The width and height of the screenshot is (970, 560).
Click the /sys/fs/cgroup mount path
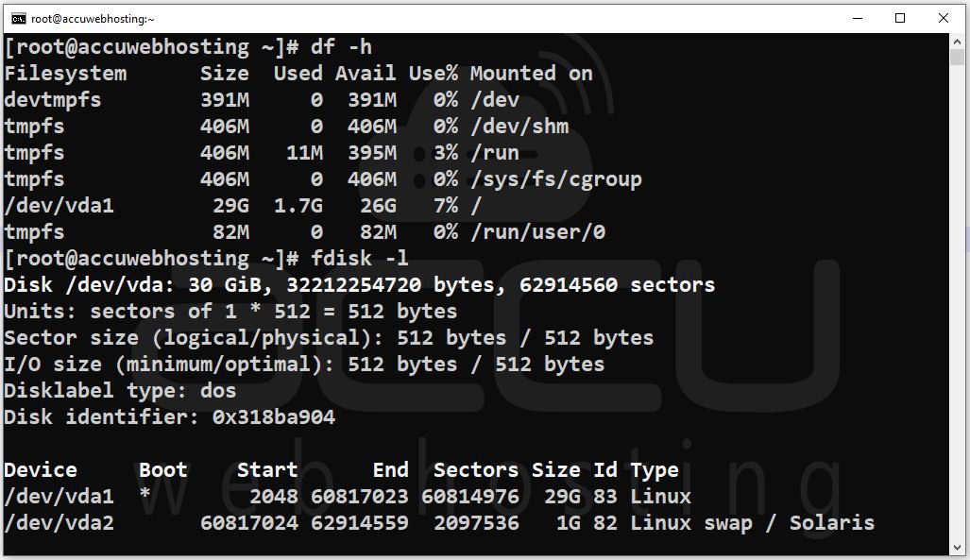pos(555,179)
